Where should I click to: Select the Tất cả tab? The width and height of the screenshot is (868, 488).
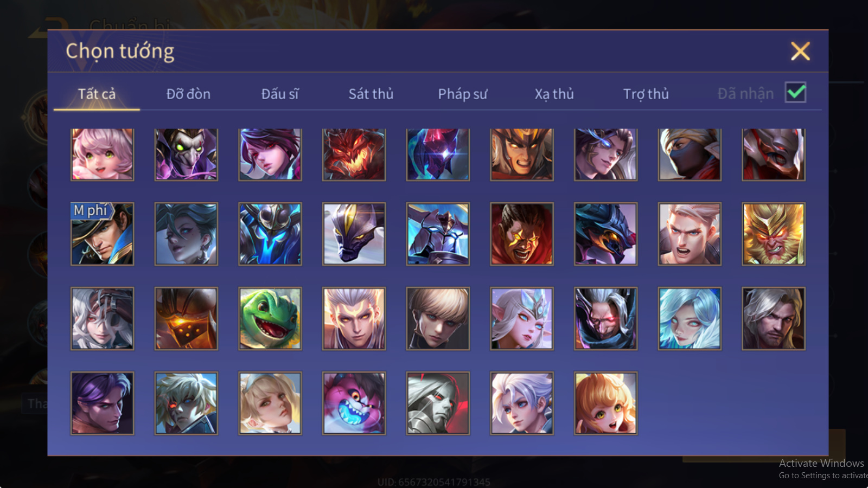pyautogui.click(x=97, y=94)
